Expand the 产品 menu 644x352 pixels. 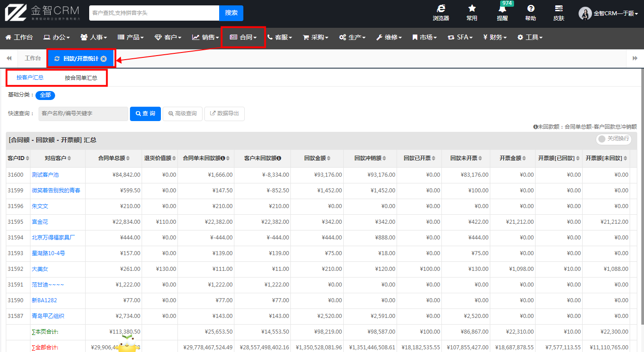[130, 37]
